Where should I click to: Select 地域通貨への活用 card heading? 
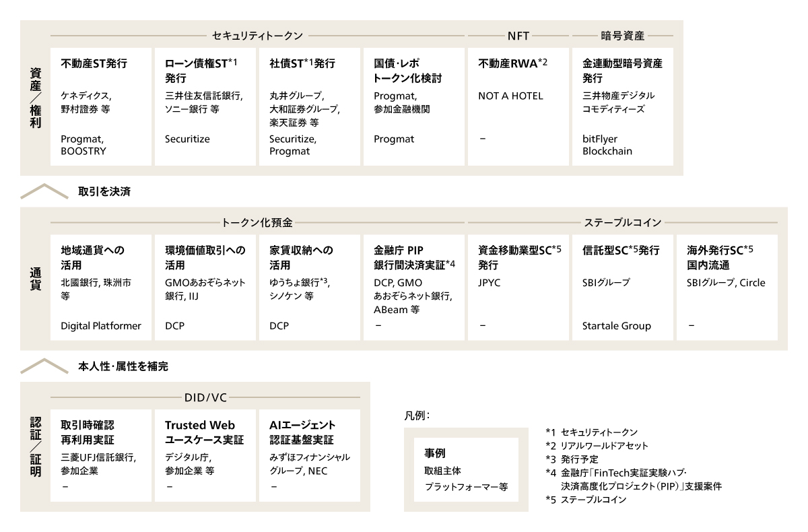pyautogui.click(x=92, y=257)
